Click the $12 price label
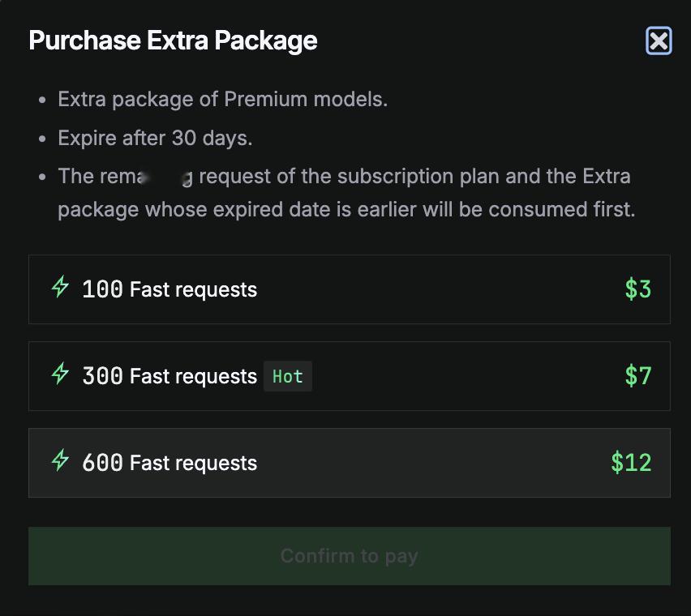 tap(631, 463)
